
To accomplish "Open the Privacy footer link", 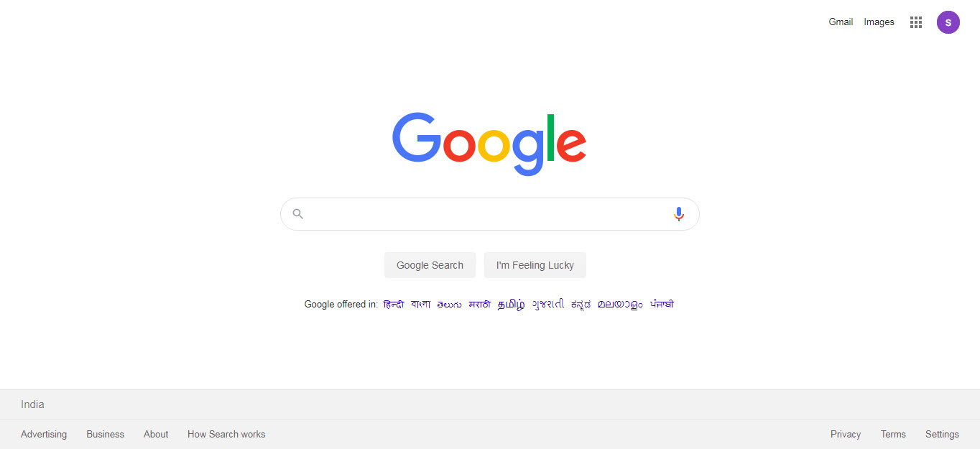I will (x=846, y=435).
